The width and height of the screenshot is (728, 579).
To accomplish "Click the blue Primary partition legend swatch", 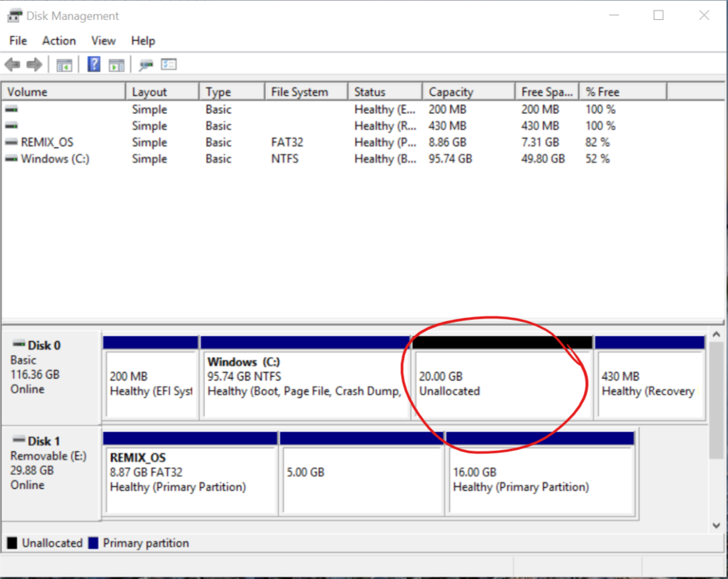I will coord(93,543).
